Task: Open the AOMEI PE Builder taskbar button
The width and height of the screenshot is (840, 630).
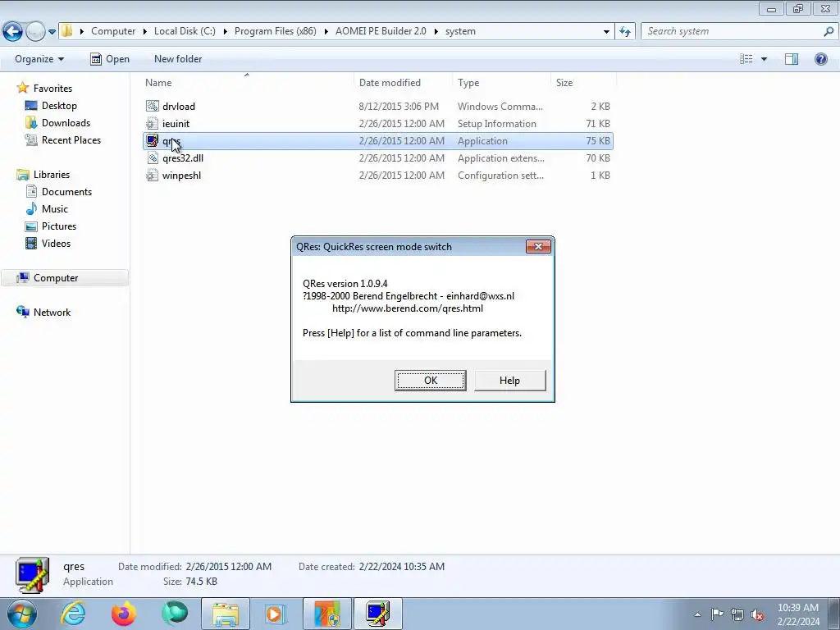Action: 326,614
